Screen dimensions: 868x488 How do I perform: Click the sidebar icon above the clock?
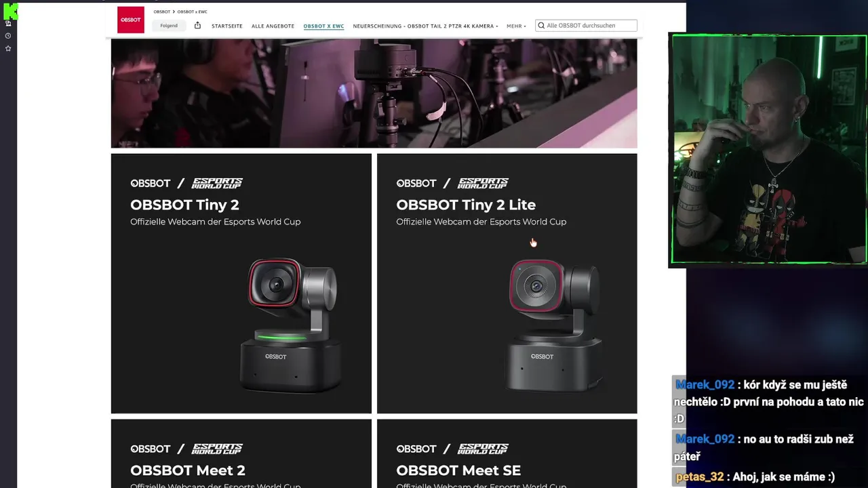(x=8, y=23)
